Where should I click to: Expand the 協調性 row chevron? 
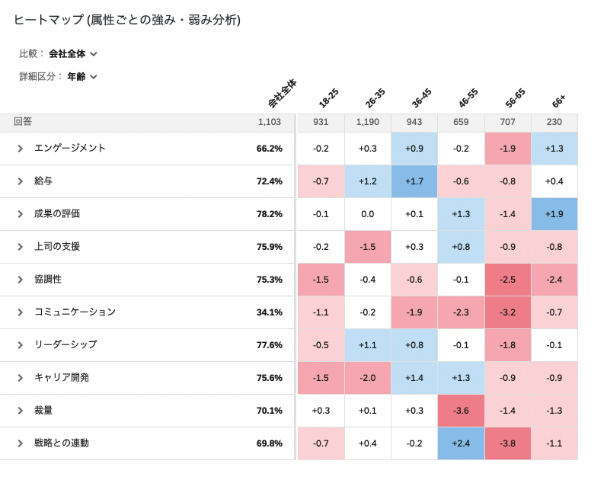pyautogui.click(x=20, y=280)
